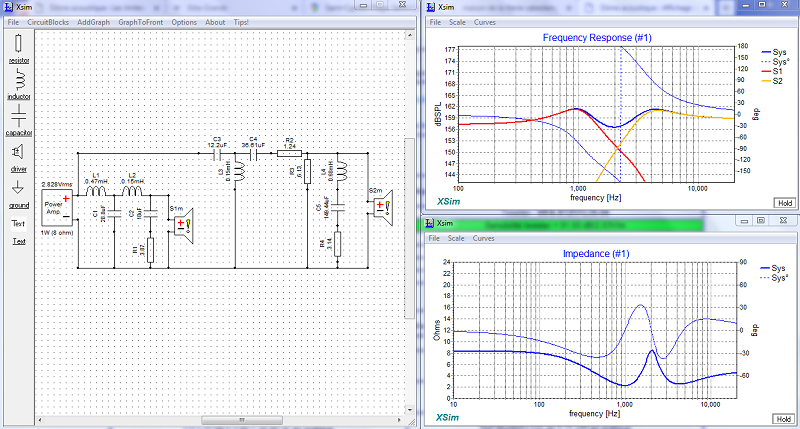This screenshot has width=800, height=429.
Task: Open the Tips! menu
Action: 241,22
